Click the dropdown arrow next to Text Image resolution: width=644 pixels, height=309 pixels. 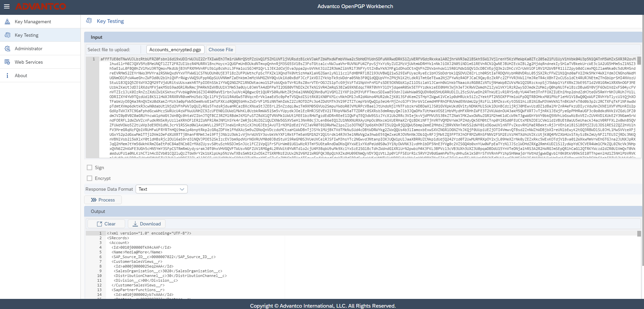(x=182, y=189)
